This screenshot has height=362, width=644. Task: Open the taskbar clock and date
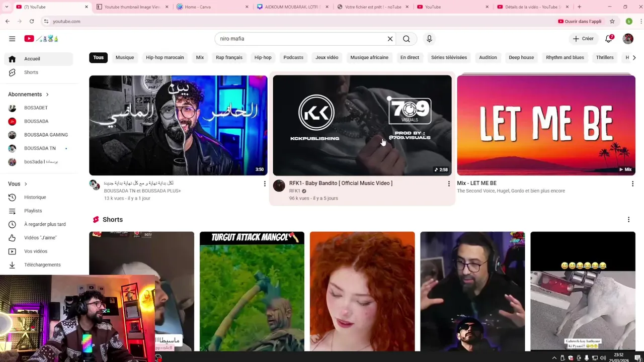(619, 357)
